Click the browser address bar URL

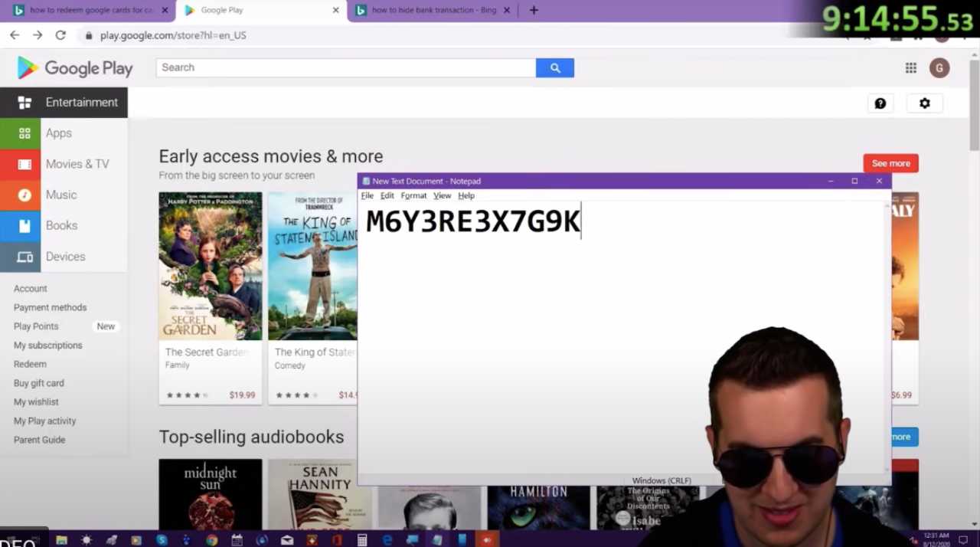click(173, 35)
